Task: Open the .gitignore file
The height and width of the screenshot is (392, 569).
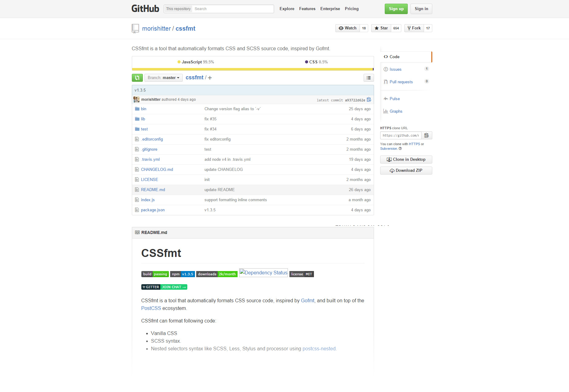Action: [149, 149]
